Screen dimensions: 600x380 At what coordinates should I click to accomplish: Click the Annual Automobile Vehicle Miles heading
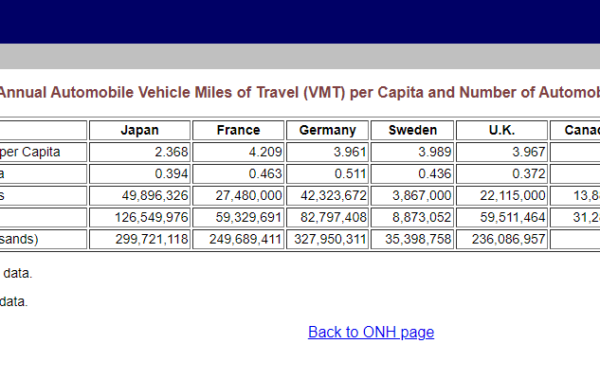[300, 93]
